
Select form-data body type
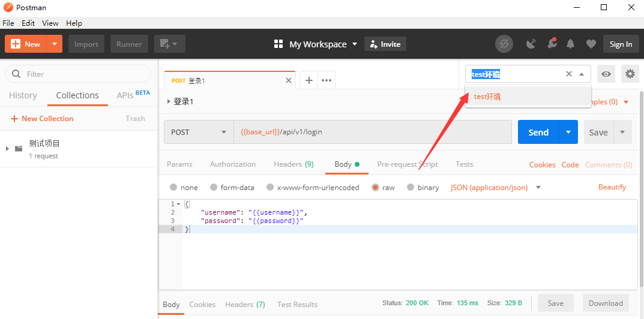click(x=214, y=187)
